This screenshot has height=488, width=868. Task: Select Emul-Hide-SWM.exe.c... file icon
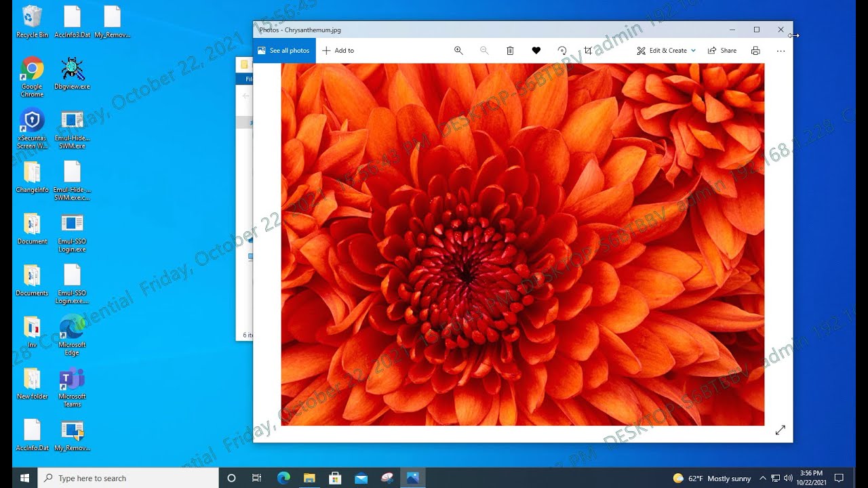pyautogui.click(x=72, y=181)
